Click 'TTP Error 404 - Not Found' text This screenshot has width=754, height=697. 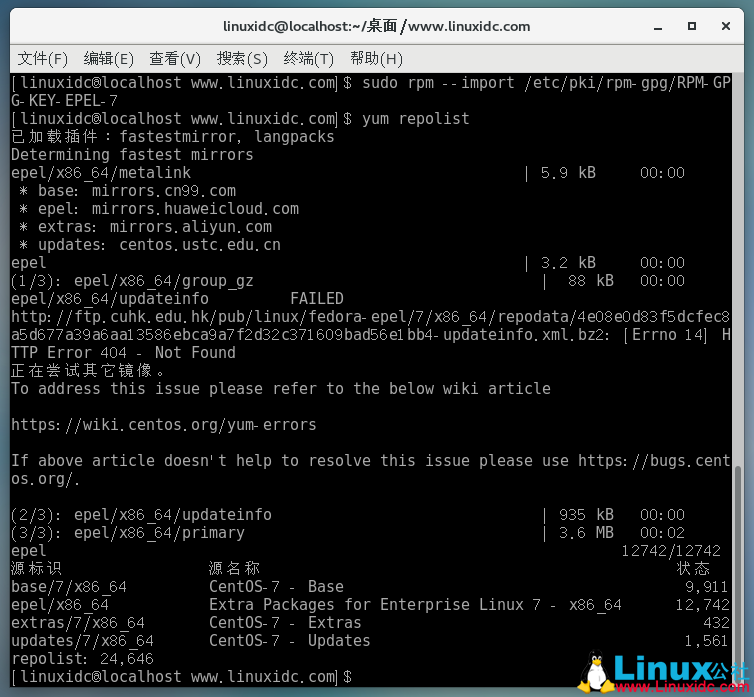click(x=124, y=353)
